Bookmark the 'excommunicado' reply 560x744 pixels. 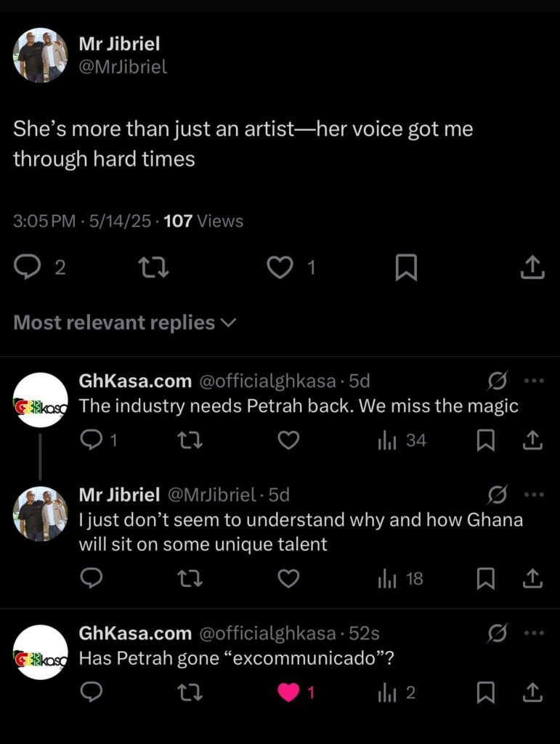(486, 692)
